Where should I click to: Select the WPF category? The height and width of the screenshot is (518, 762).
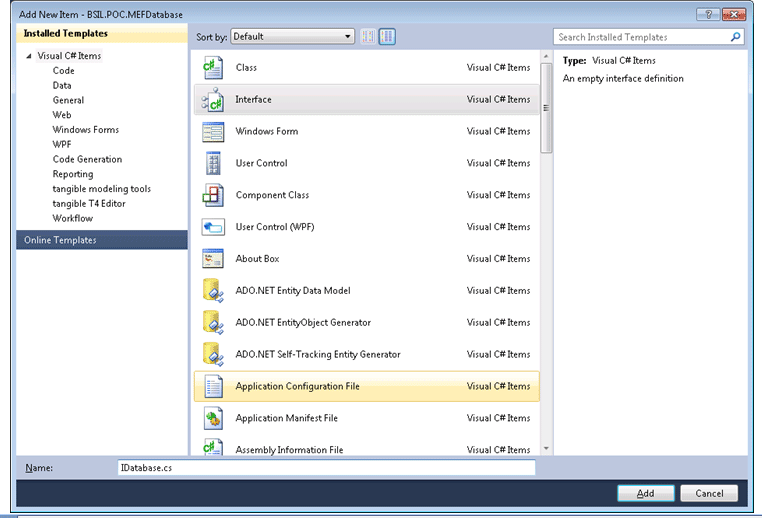pyautogui.click(x=62, y=144)
